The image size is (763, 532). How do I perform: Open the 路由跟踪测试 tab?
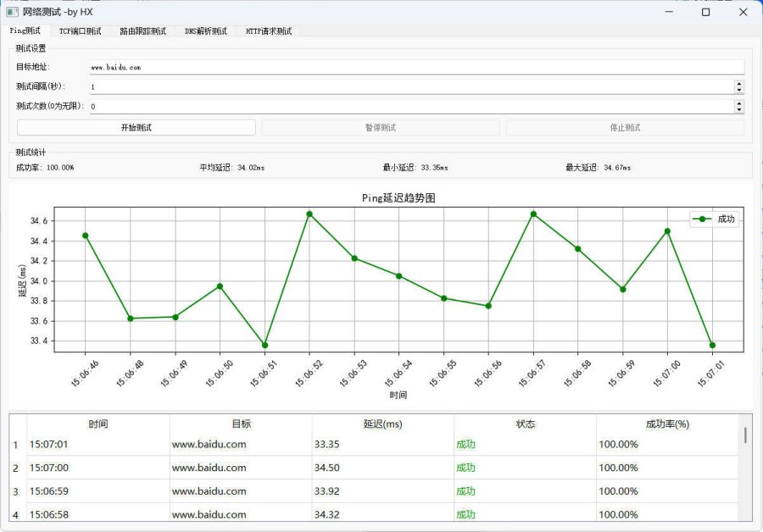pos(142,30)
